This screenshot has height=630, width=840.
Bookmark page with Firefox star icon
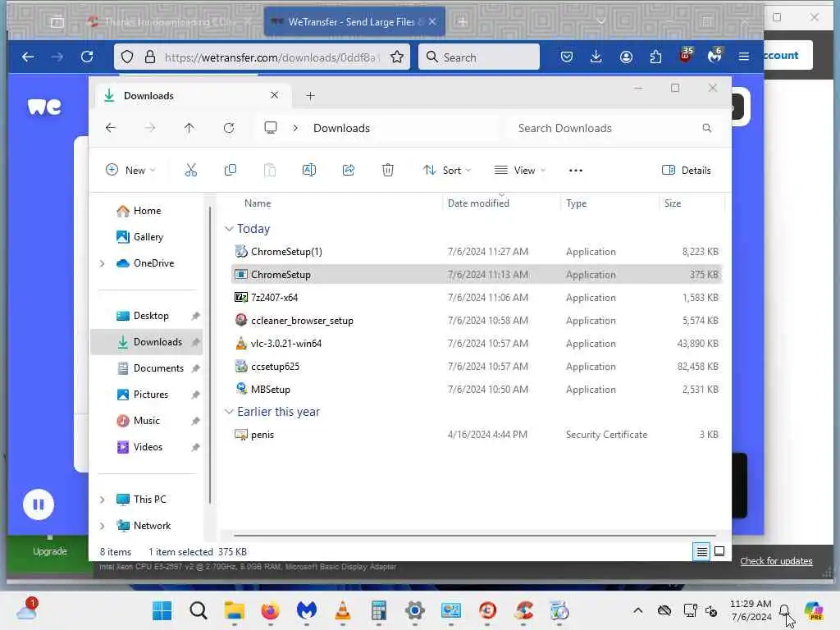click(x=397, y=57)
